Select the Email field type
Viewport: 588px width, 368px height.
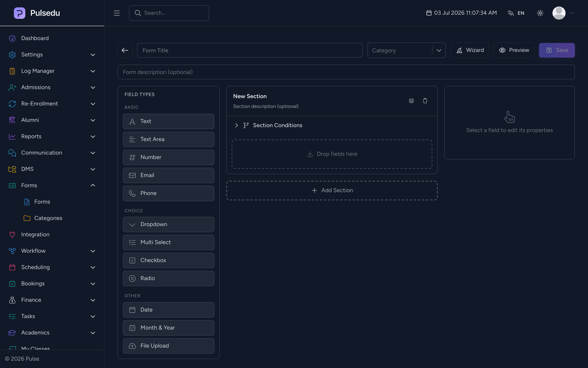click(x=169, y=175)
